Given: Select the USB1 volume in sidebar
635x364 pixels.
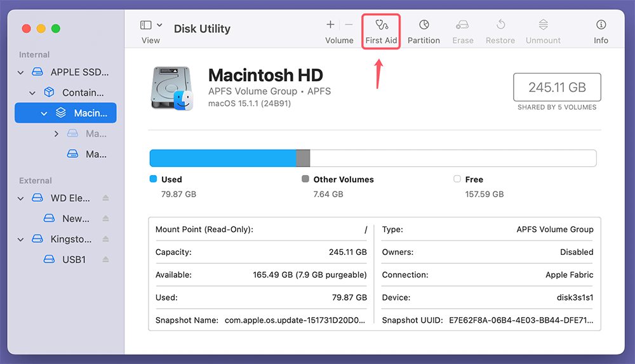Looking at the screenshot, I should pos(74,259).
